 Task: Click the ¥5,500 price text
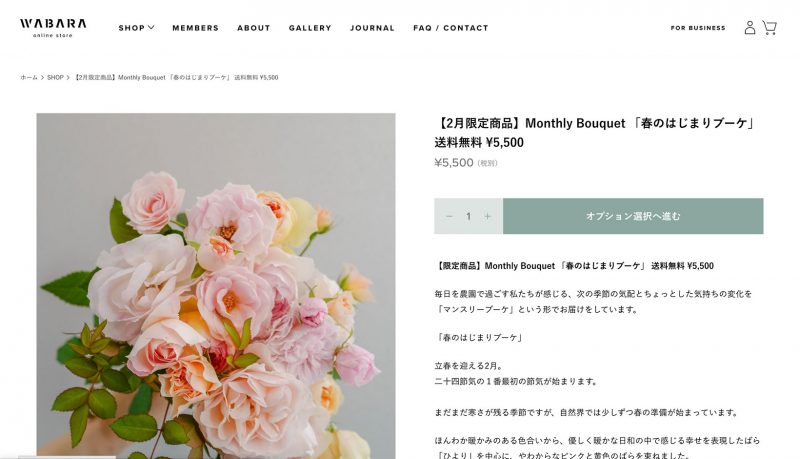click(x=454, y=163)
